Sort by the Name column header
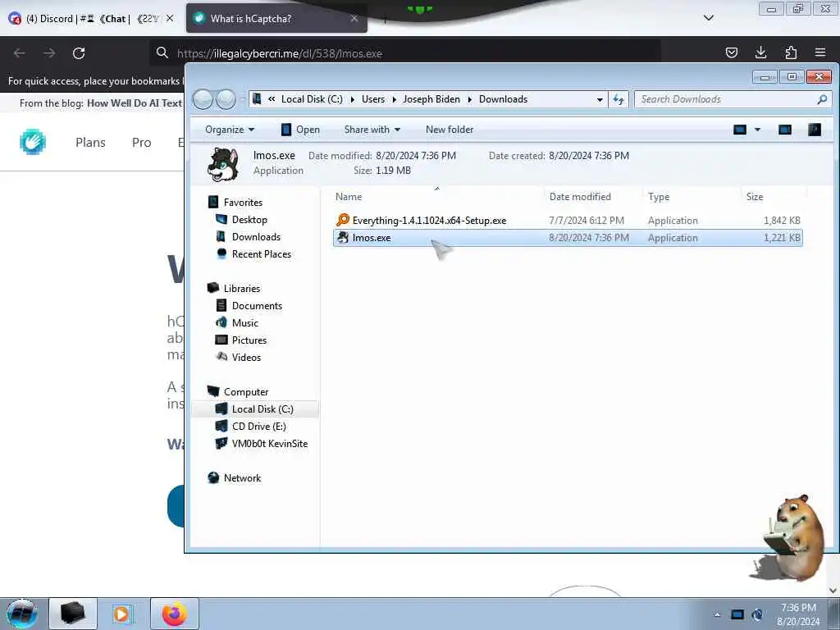Image resolution: width=840 pixels, height=630 pixels. (349, 197)
